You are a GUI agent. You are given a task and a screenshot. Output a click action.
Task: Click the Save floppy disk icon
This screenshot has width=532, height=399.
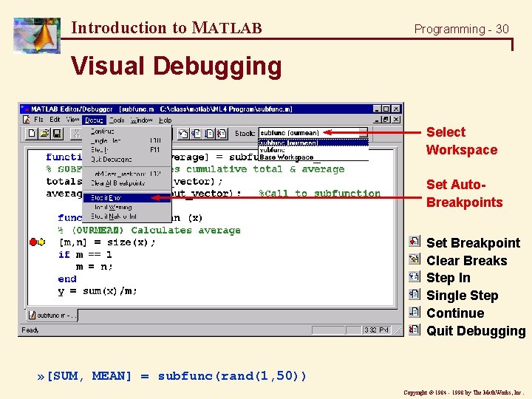(x=57, y=133)
